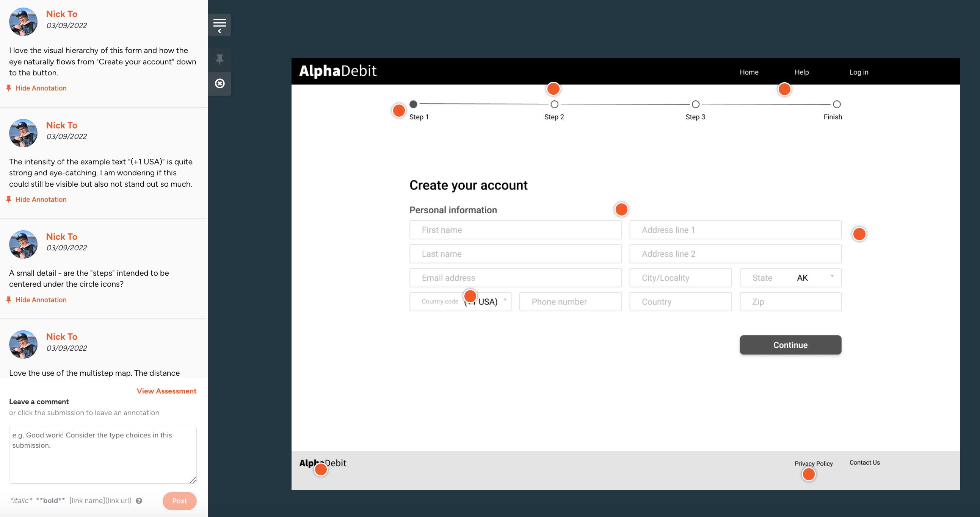The image size is (980, 517).
Task: Click the circled X icon below pin
Action: [220, 83]
